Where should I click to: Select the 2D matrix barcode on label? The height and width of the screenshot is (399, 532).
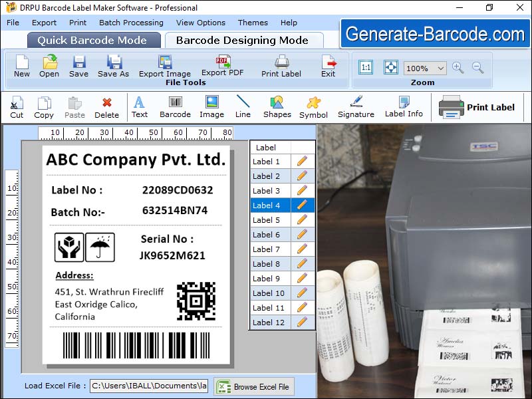click(196, 301)
